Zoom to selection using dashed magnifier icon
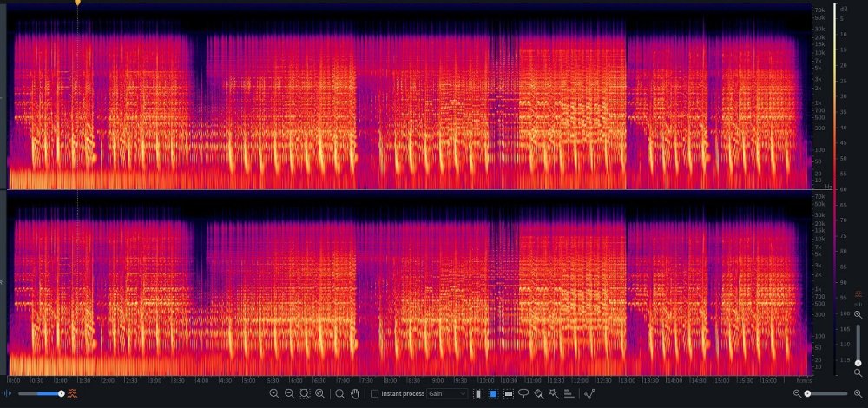868x408 pixels. tap(305, 394)
